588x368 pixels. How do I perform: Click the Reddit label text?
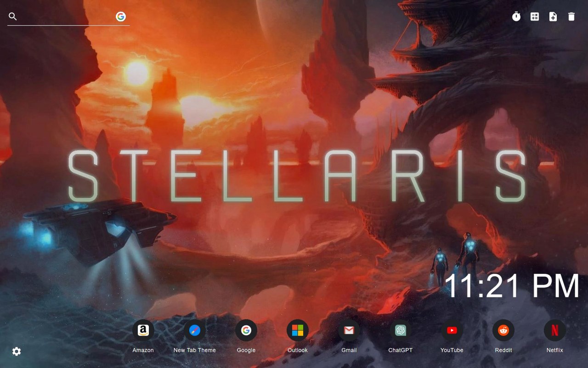click(x=503, y=350)
